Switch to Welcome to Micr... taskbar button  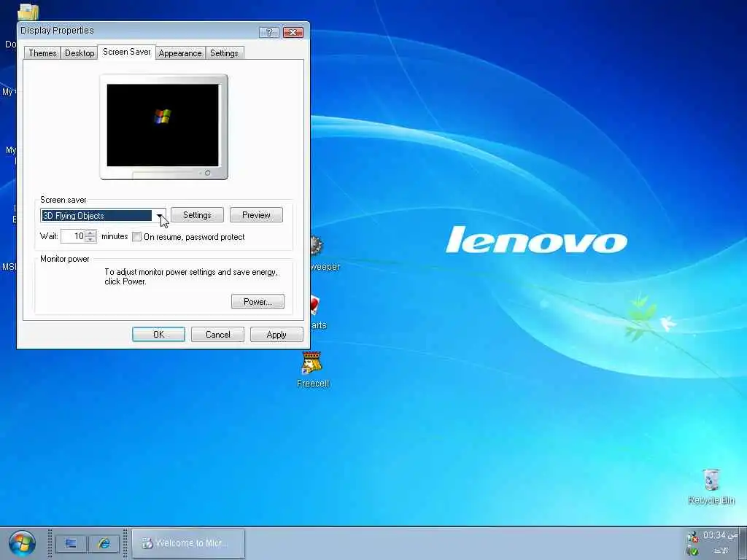tap(189, 542)
